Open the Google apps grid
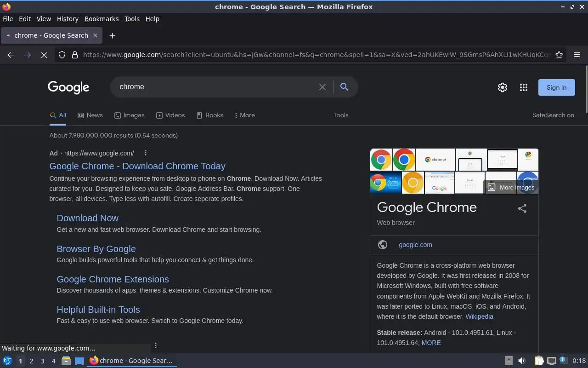This screenshot has width=588, height=368. pyautogui.click(x=524, y=87)
